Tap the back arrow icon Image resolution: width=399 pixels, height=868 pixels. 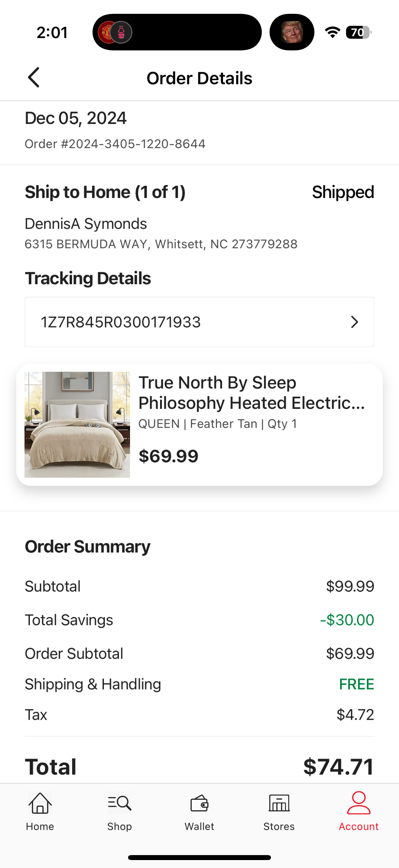(x=34, y=77)
